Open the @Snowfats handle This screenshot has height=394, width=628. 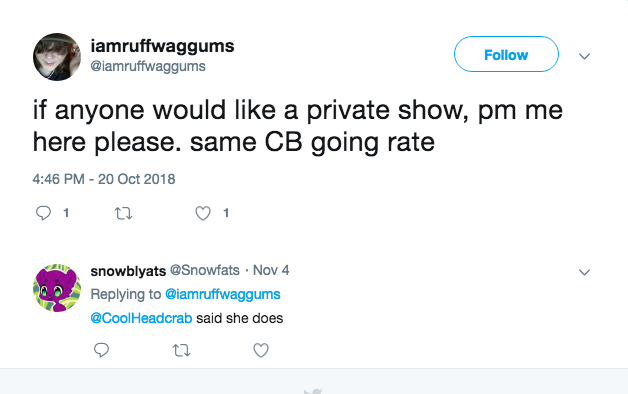click(x=205, y=270)
